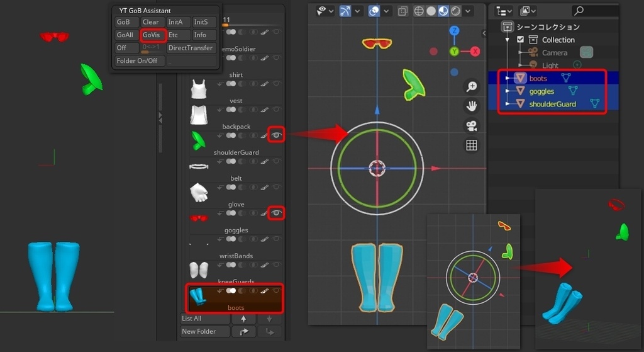Viewport: 644px width, 352px height.
Task: Expand the goggles object in the outliner
Action: pos(508,91)
